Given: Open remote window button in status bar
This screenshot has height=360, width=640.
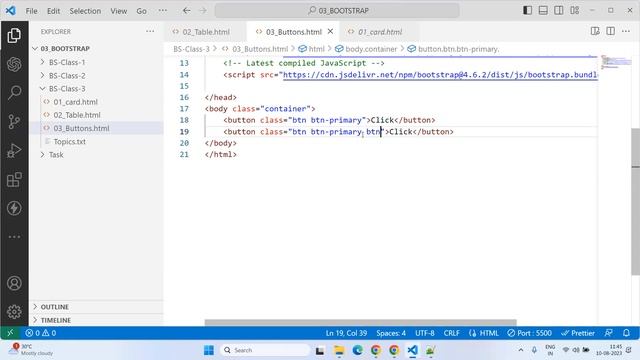Looking at the screenshot, I should pos(10,333).
